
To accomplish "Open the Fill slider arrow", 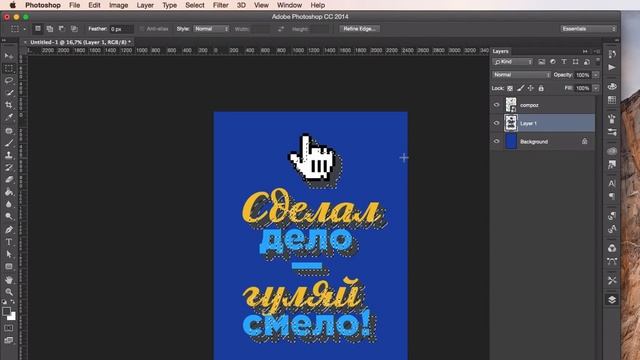I will click(596, 88).
